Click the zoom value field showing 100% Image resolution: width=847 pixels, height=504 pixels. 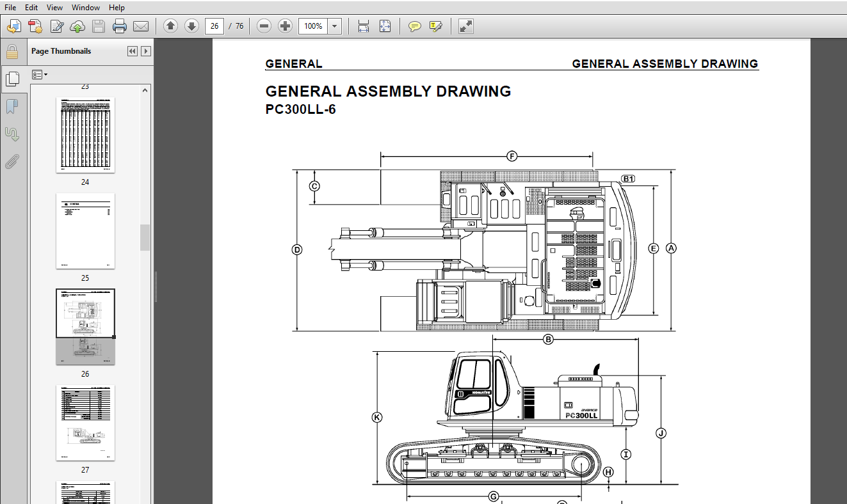click(313, 26)
